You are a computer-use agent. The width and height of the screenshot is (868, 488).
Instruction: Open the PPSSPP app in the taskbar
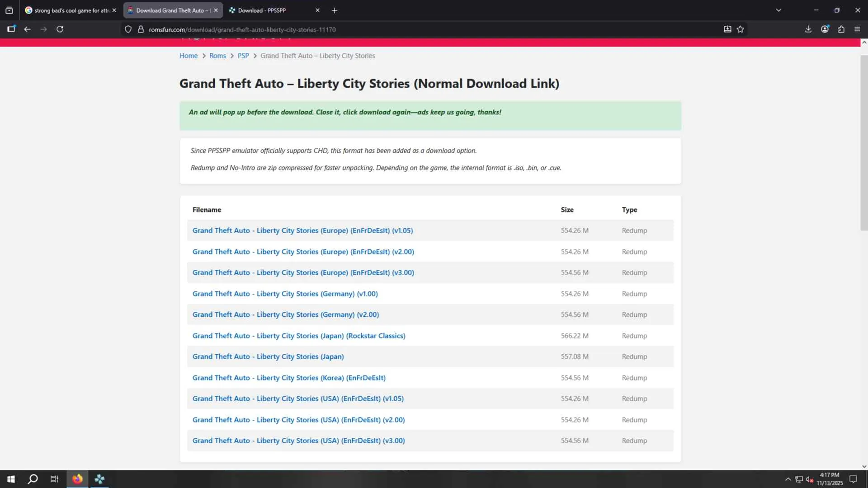click(99, 479)
